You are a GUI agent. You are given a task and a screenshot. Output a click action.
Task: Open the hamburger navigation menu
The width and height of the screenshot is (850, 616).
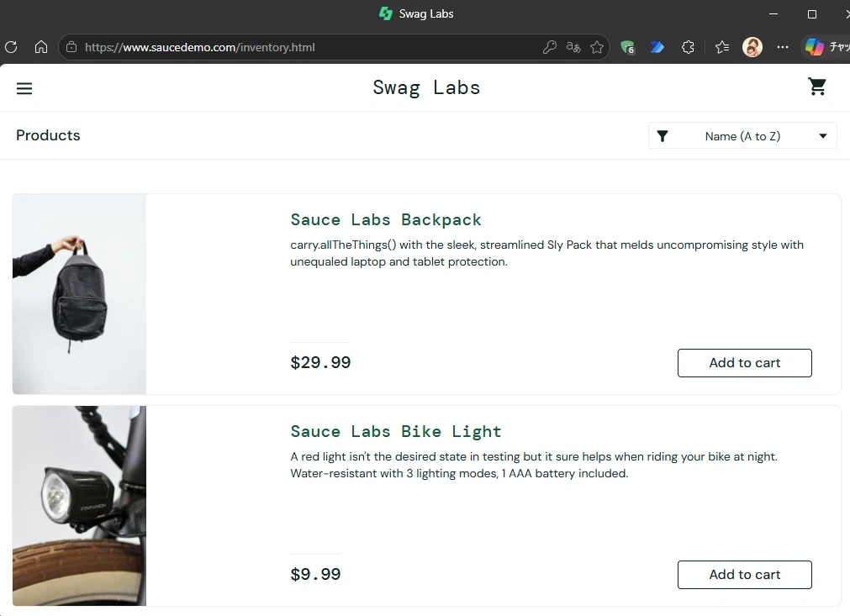click(24, 88)
